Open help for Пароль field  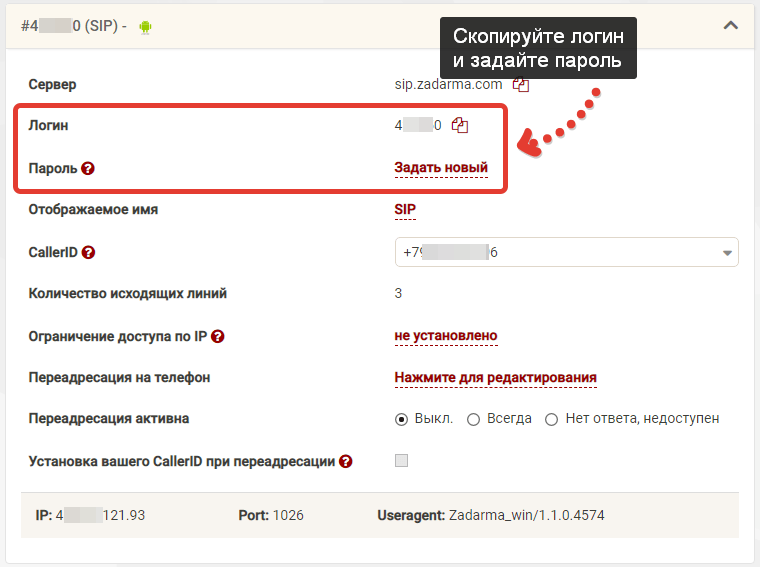[x=88, y=169]
